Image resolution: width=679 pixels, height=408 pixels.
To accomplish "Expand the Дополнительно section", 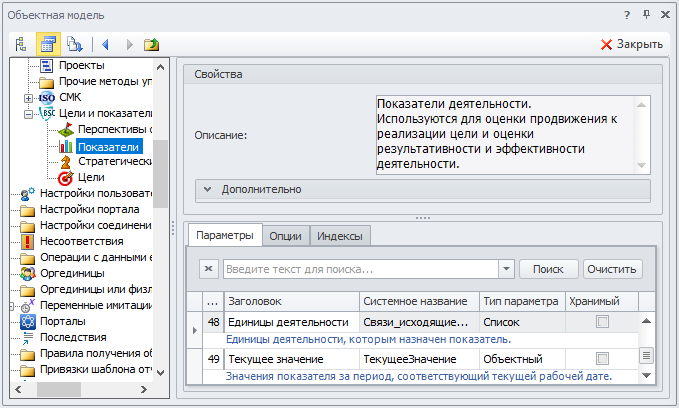I will point(207,189).
